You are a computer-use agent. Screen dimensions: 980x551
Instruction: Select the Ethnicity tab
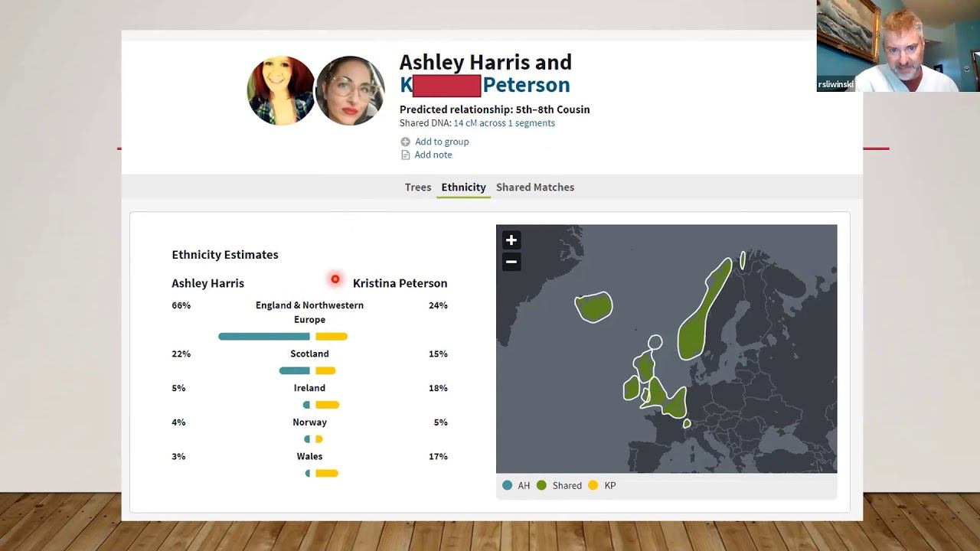click(463, 187)
